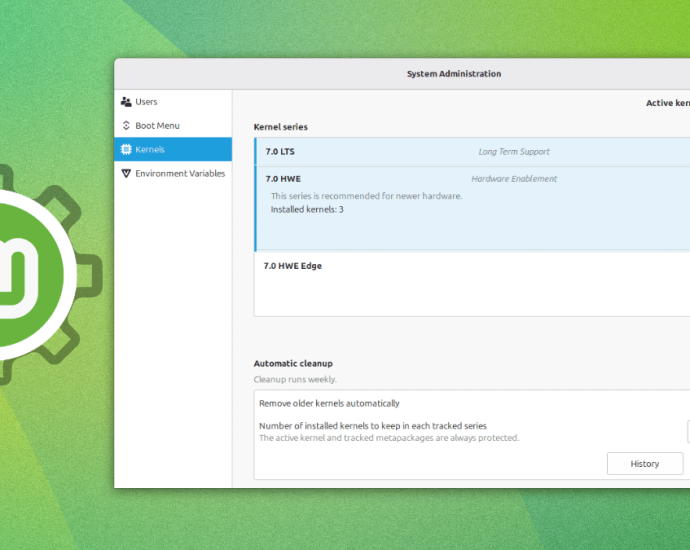
Task: Click the 'Cleanup runs weekly.' note
Action: 295,379
